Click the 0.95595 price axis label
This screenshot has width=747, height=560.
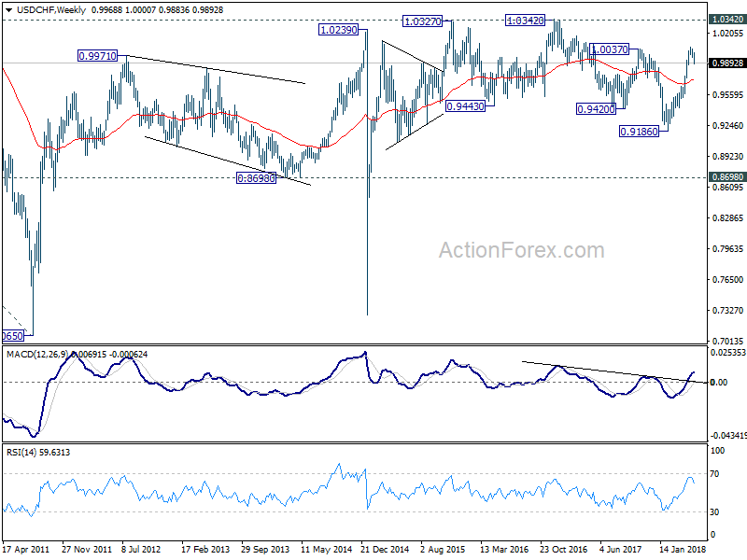(x=728, y=95)
